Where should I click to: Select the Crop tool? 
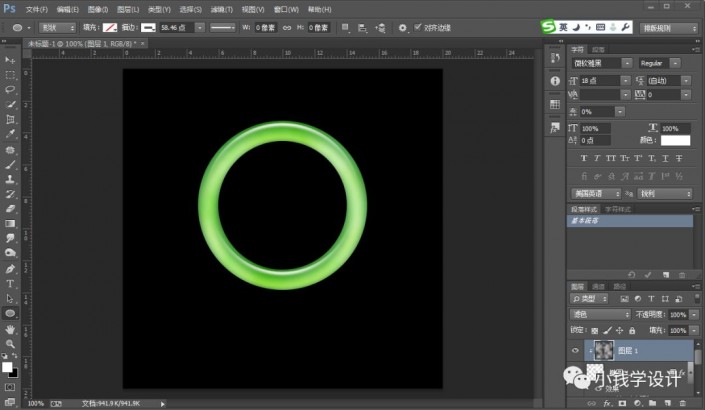pyautogui.click(x=10, y=117)
